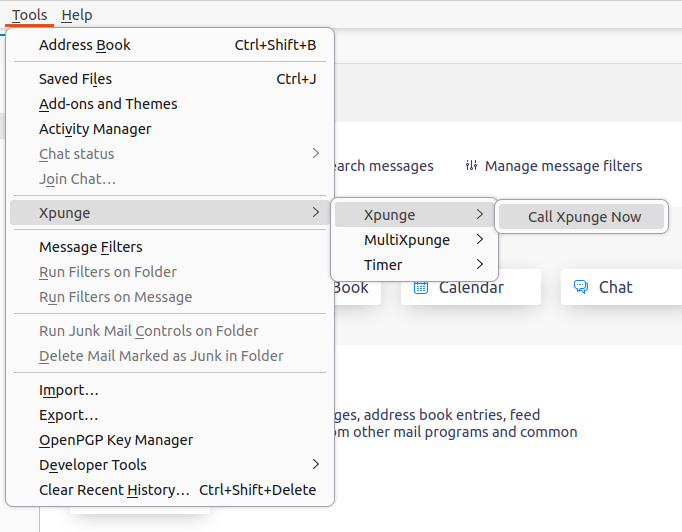682x532 pixels.
Task: Open the Tools menu in menu bar
Action: pyautogui.click(x=29, y=15)
